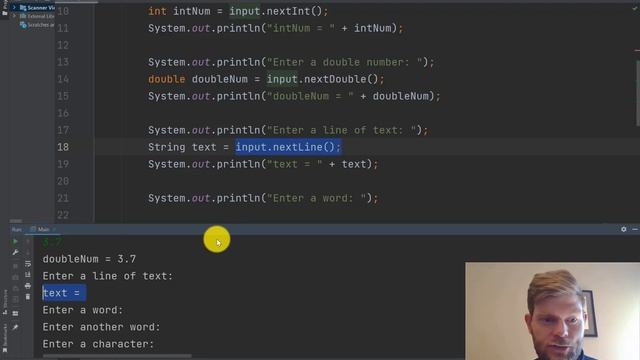
Task: Click println on line 19
Action: (238, 164)
